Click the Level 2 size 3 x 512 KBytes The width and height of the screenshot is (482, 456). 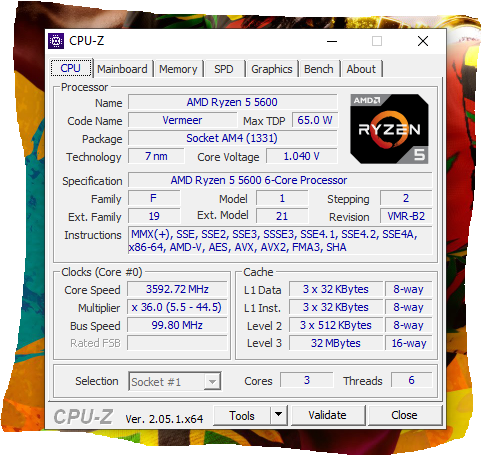click(336, 325)
